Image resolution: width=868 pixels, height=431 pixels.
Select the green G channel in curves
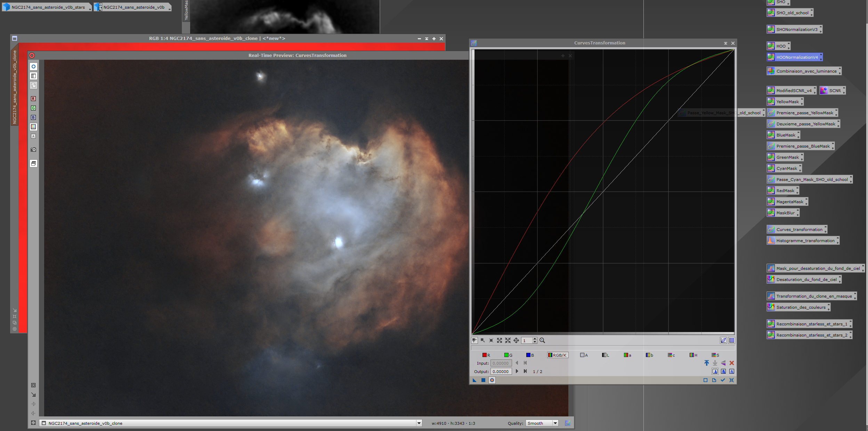[x=508, y=355]
